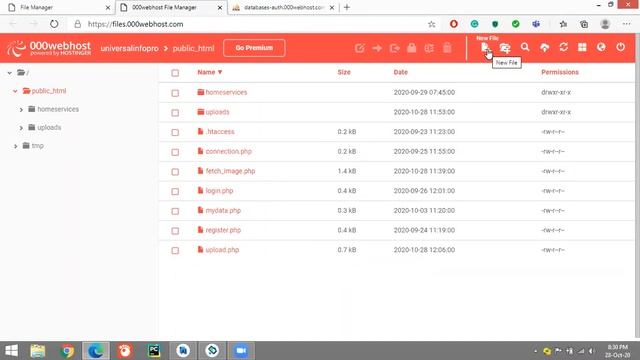Viewport: 640px width, 360px height.
Task: Expand the homeservices tree node
Action: (21, 109)
